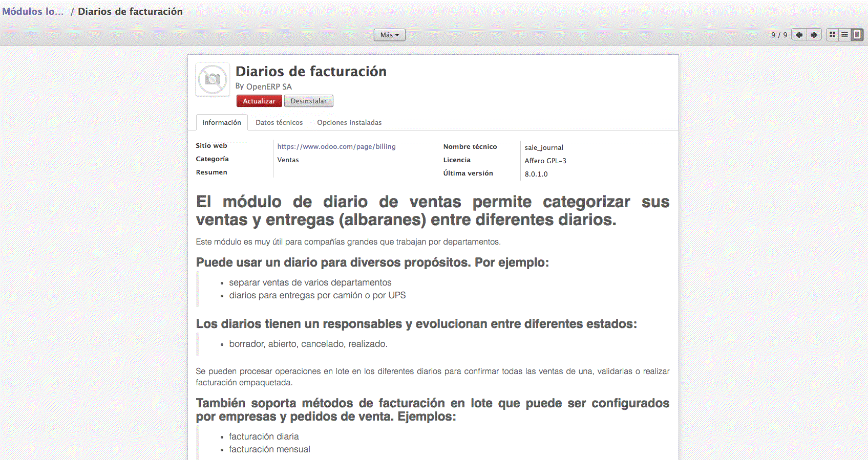Select the Información tab

[x=222, y=122]
